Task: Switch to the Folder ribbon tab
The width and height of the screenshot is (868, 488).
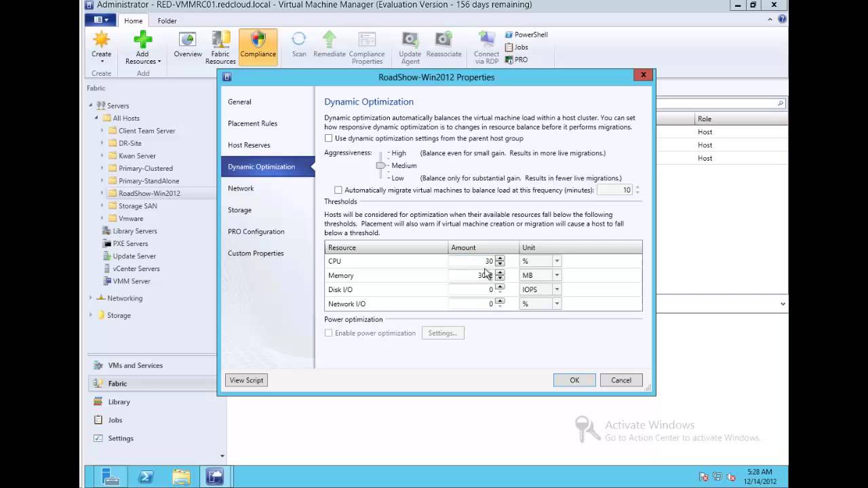Action: point(167,21)
